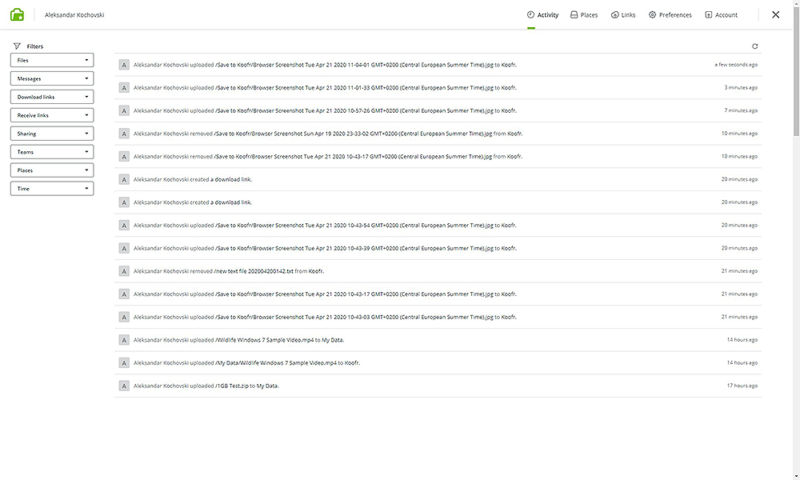
Task: Click avatar icon beside new text file entry
Action: point(123,271)
